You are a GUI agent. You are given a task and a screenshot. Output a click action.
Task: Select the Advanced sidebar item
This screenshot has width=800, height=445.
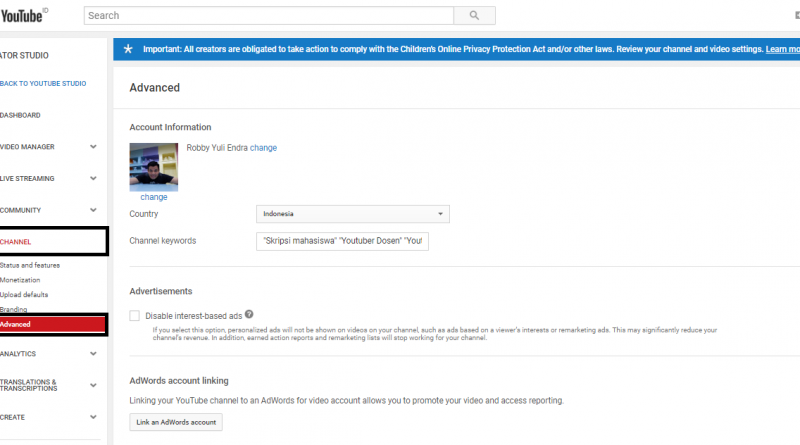(53, 325)
